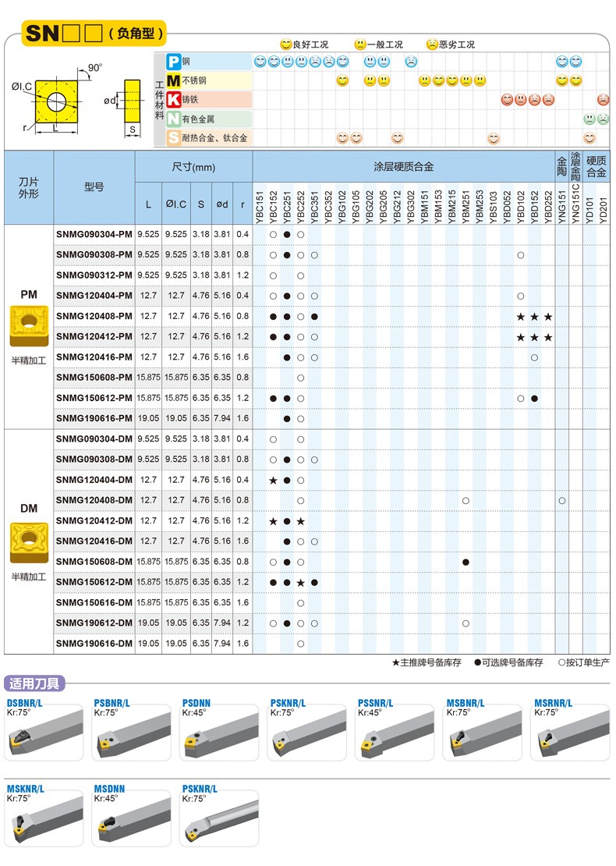Image resolution: width=616 pixels, height=866 pixels.
Task: Click the hollow circle 按订单生产 legend entry
Action: [x=583, y=662]
